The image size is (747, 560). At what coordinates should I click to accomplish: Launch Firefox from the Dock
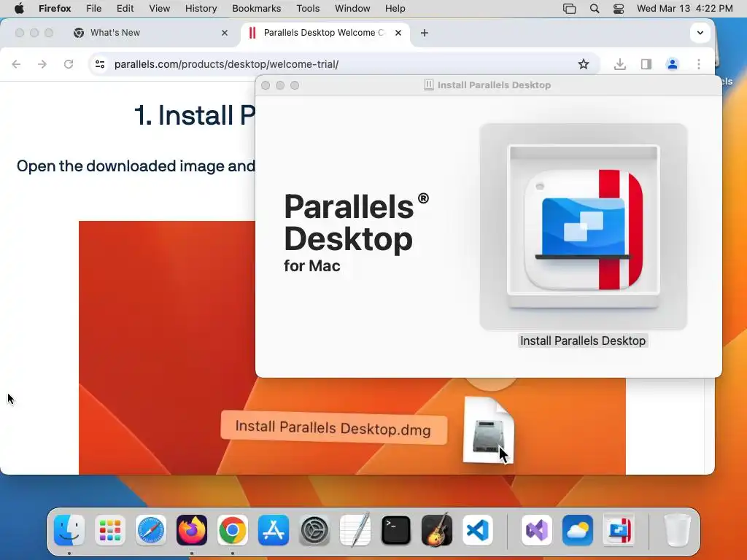[192, 530]
